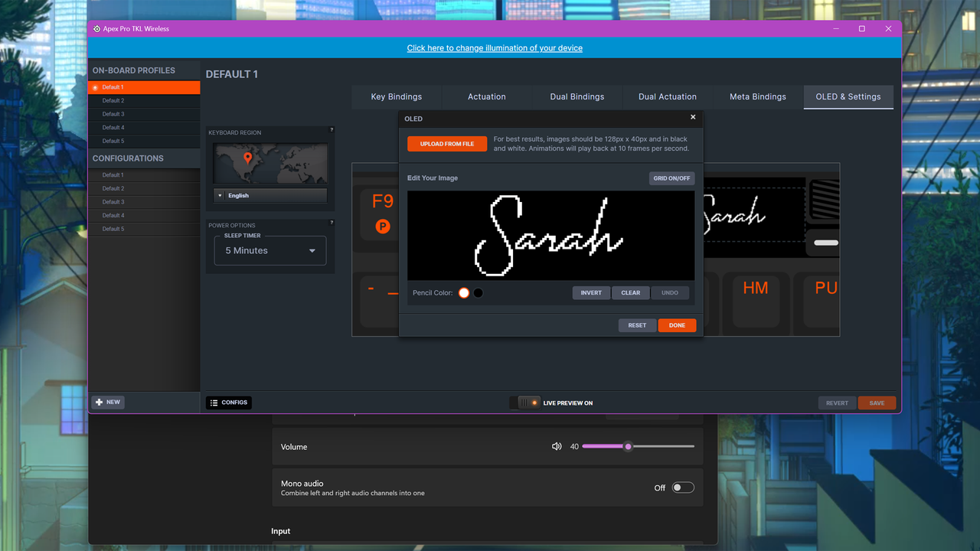The image size is (980, 551).
Task: Click the plus icon to add new profile
Action: [x=100, y=402]
